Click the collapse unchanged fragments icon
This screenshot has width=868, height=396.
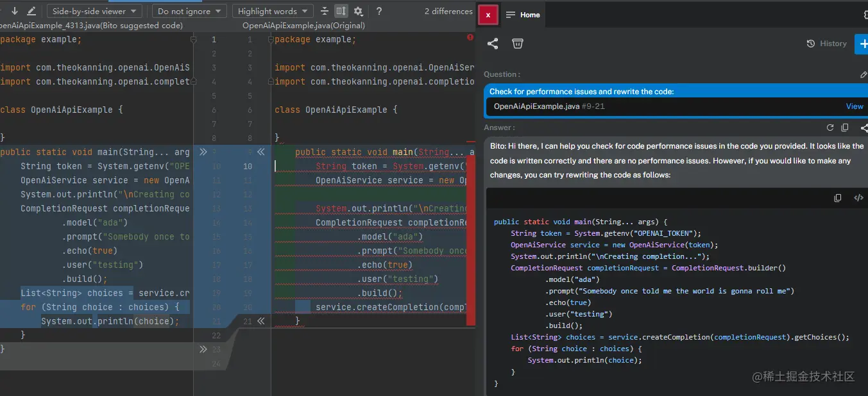(325, 11)
